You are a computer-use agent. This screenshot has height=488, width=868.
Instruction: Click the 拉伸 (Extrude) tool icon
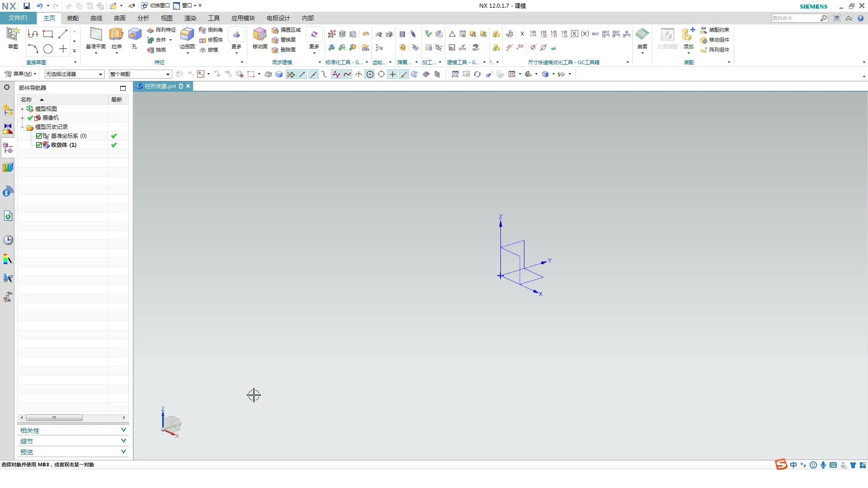coord(116,35)
